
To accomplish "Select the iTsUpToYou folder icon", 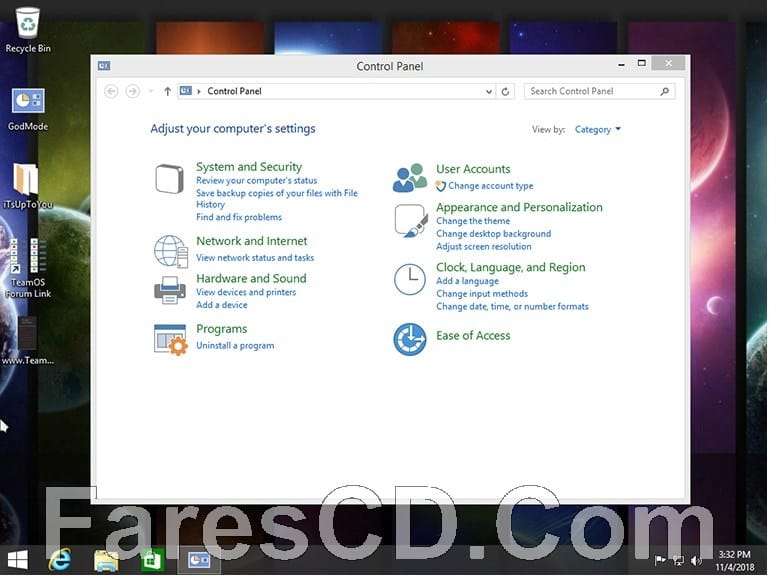I will 27,186.
